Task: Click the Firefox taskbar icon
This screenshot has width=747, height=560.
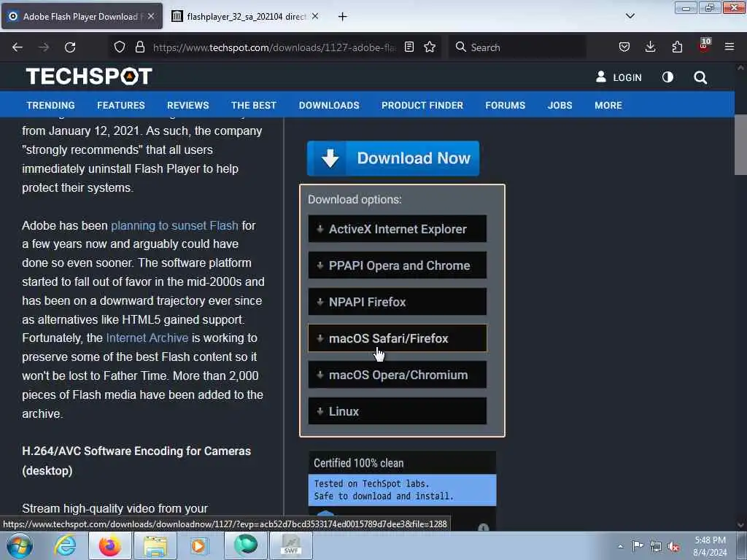Action: tap(109, 545)
